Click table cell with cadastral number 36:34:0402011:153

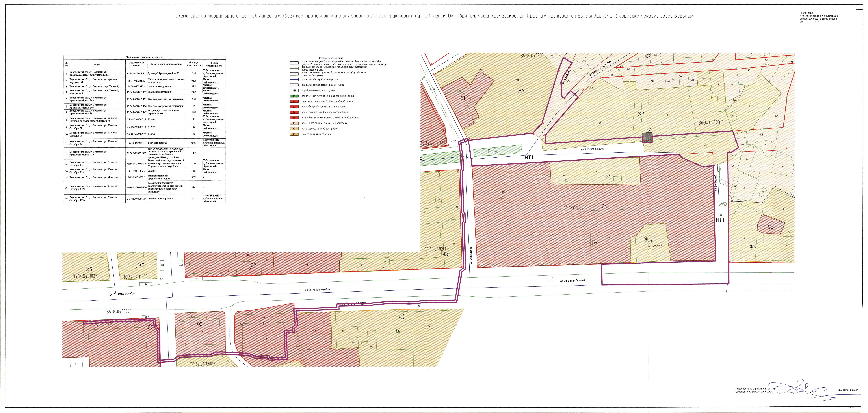pyautogui.click(x=136, y=73)
